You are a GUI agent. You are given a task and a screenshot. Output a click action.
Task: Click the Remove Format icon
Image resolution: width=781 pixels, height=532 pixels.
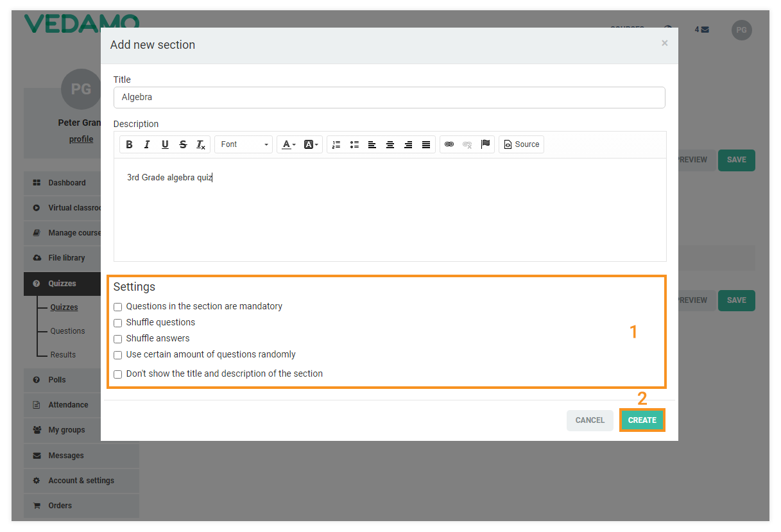tap(201, 144)
